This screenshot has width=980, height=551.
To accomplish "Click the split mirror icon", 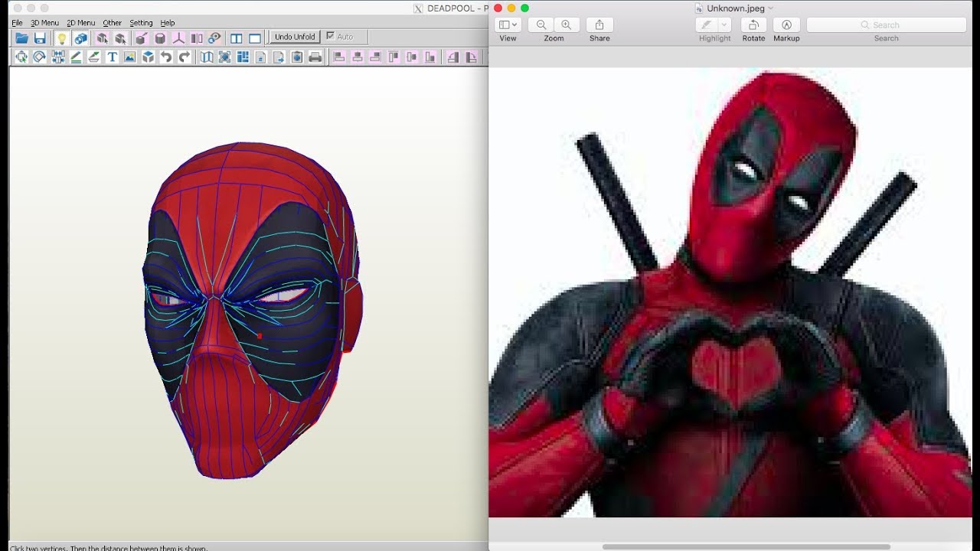I will 197,38.
